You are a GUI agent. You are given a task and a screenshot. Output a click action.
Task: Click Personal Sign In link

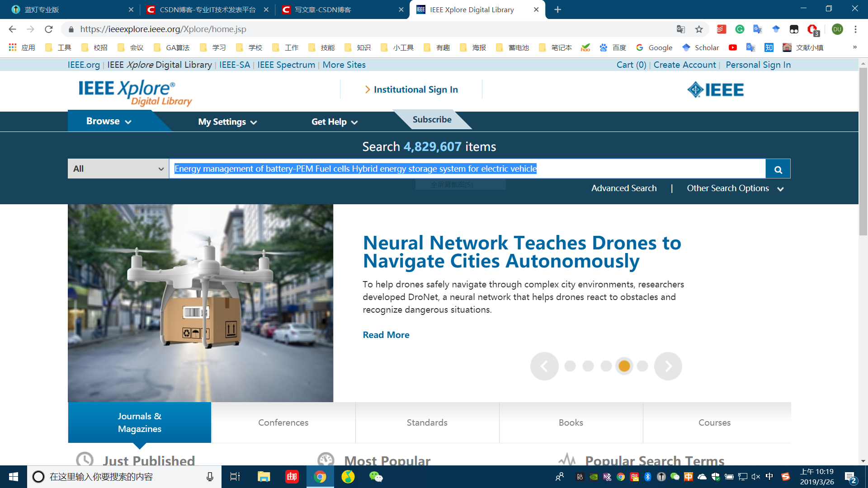pyautogui.click(x=758, y=65)
